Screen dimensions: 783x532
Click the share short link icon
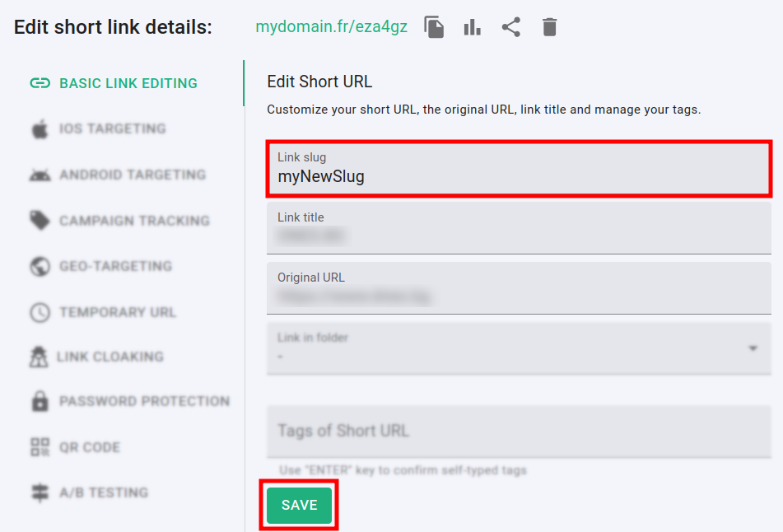coord(511,27)
